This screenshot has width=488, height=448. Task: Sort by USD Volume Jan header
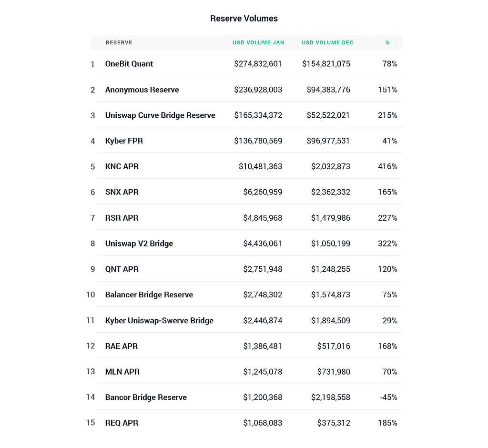[258, 42]
